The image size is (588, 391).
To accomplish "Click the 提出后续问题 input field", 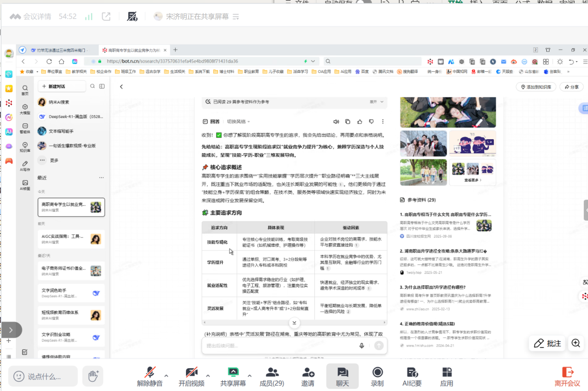I will (278, 346).
